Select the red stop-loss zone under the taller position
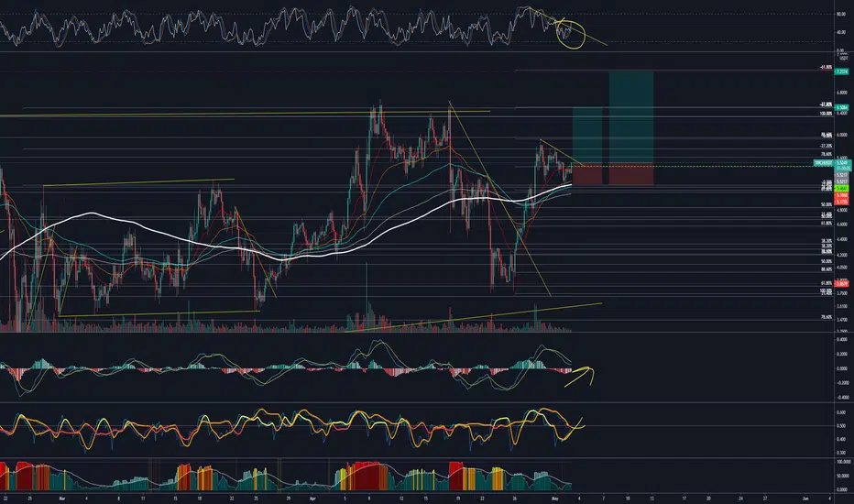The width and height of the screenshot is (854, 504). click(x=631, y=174)
